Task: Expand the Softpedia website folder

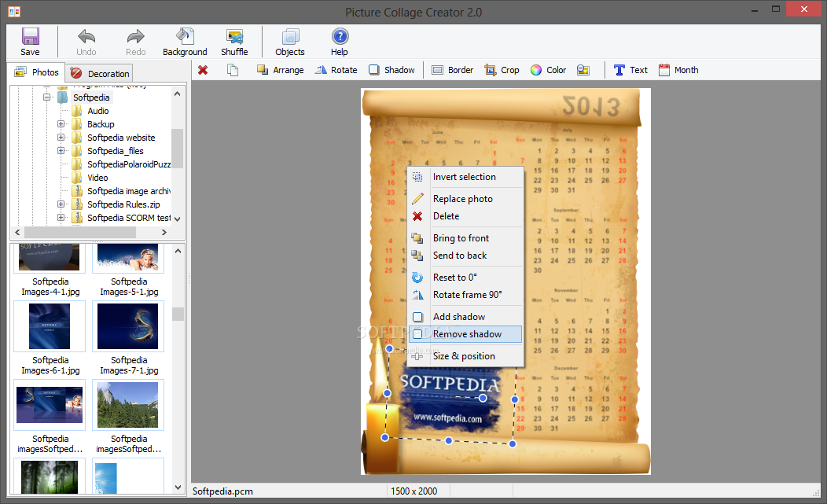Action: (61, 138)
